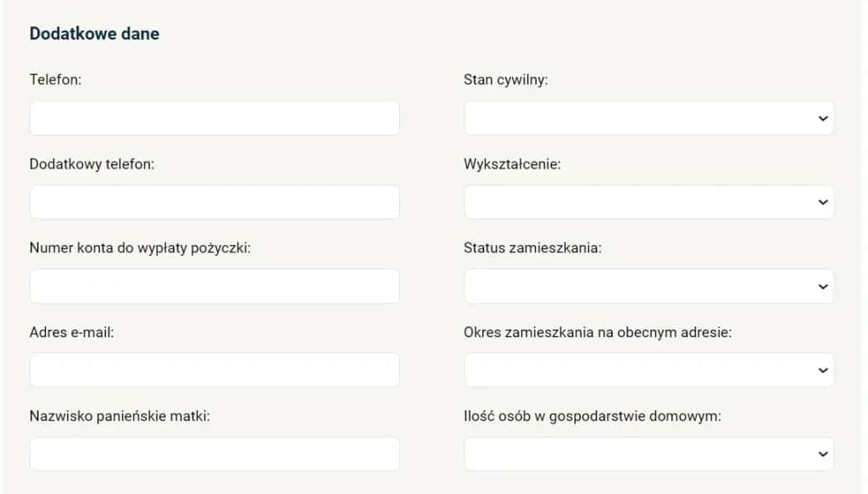Open the Okres zamieszkania na obecnym adresie dropdown
868x494 pixels.
coord(648,369)
